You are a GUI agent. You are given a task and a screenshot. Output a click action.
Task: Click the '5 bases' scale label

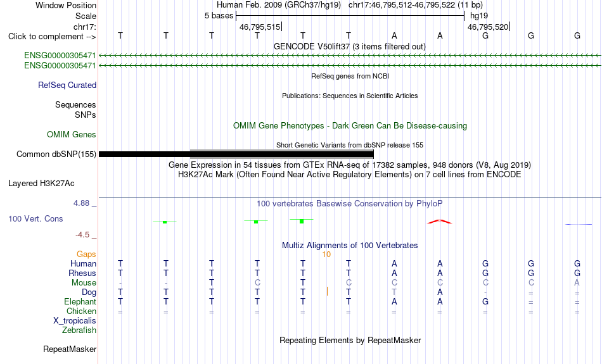219,16
